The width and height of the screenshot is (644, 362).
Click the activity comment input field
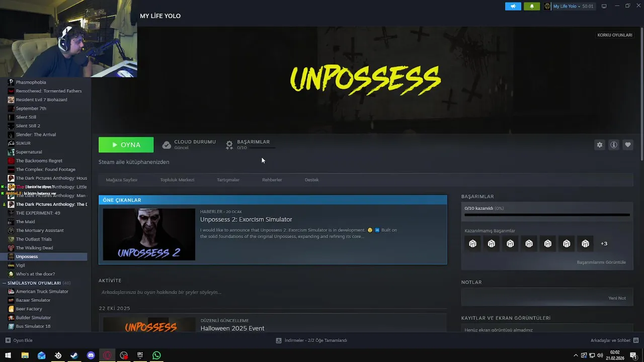(x=273, y=292)
